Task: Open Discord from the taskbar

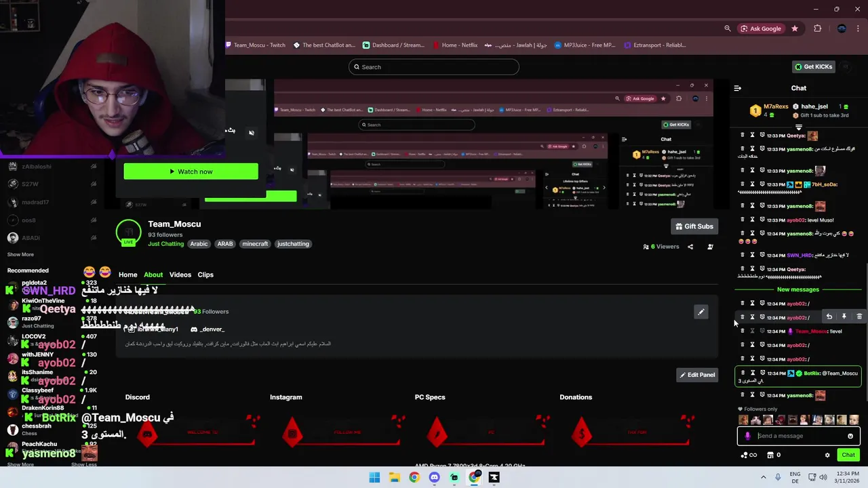Action: (435, 477)
